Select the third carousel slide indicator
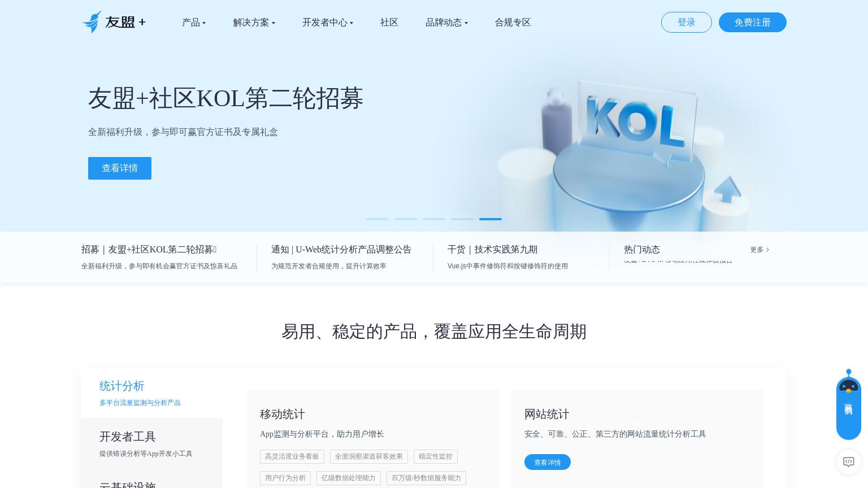Viewport: 868px width, 488px height. coord(434,219)
